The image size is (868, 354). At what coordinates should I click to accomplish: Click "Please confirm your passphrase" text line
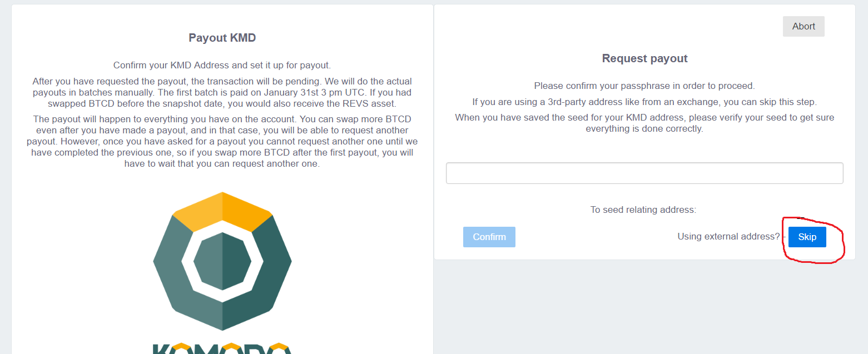coord(644,86)
